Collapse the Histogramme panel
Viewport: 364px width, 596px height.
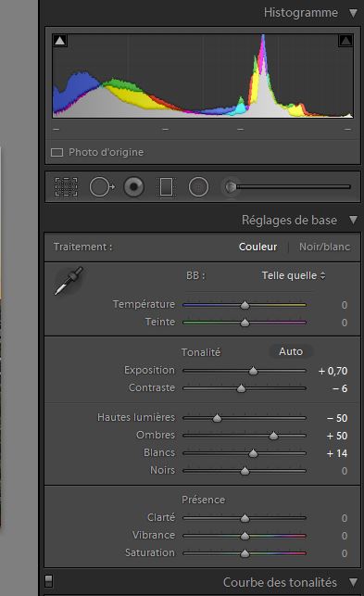(353, 13)
